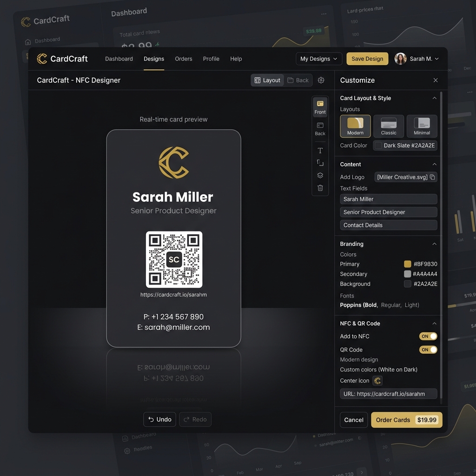Choose the Modern layout
Screen dimensions: 476x476
[355, 126]
